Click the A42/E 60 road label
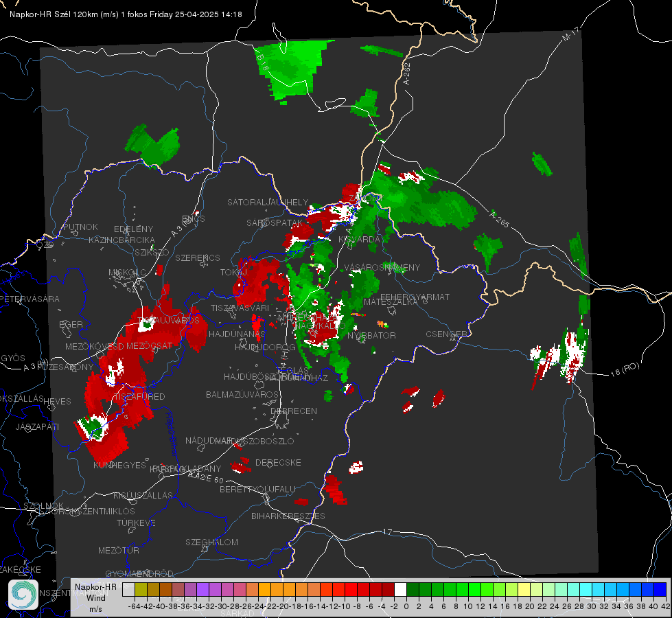The width and height of the screenshot is (672, 618). point(206,477)
